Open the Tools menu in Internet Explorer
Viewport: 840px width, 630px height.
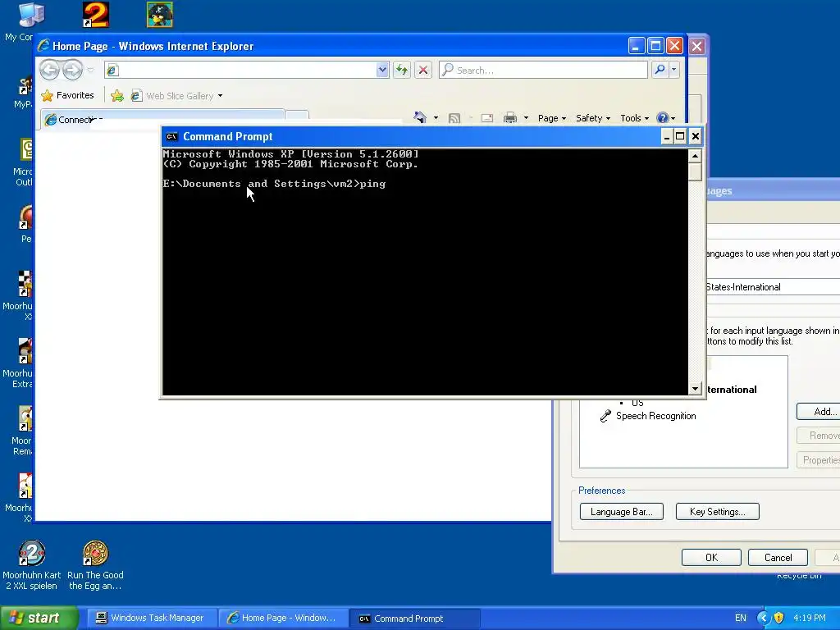(x=634, y=118)
